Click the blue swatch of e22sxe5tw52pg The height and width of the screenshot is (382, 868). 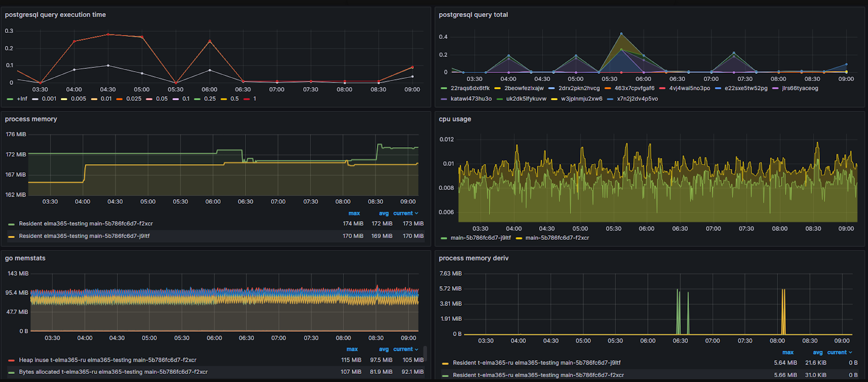click(718, 88)
